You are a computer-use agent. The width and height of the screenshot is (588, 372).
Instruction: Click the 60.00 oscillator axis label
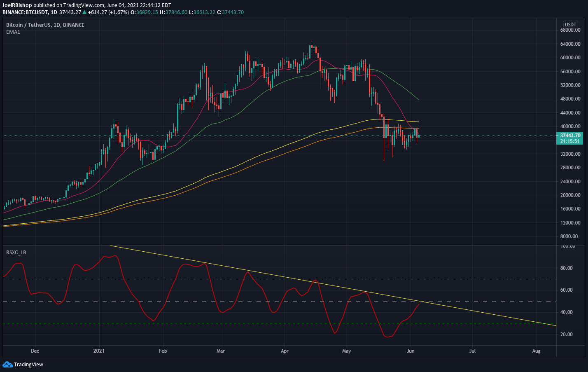coord(567,290)
